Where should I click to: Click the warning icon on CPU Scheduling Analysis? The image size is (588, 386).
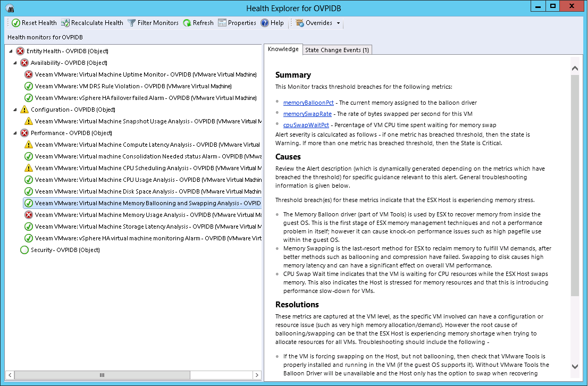(x=29, y=167)
